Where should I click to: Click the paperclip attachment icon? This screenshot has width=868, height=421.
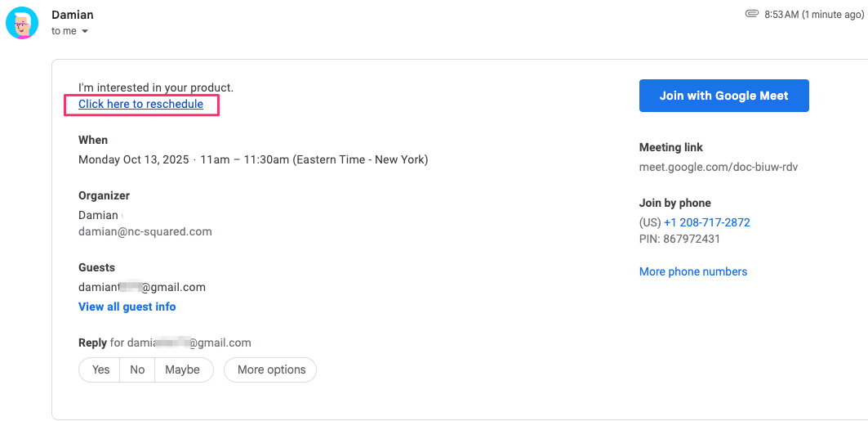tap(752, 14)
